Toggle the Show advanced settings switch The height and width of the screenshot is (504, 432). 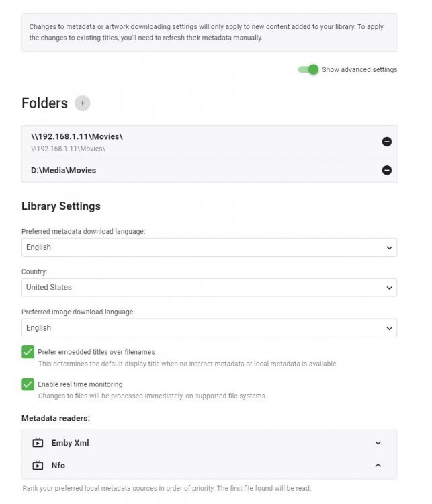[308, 69]
